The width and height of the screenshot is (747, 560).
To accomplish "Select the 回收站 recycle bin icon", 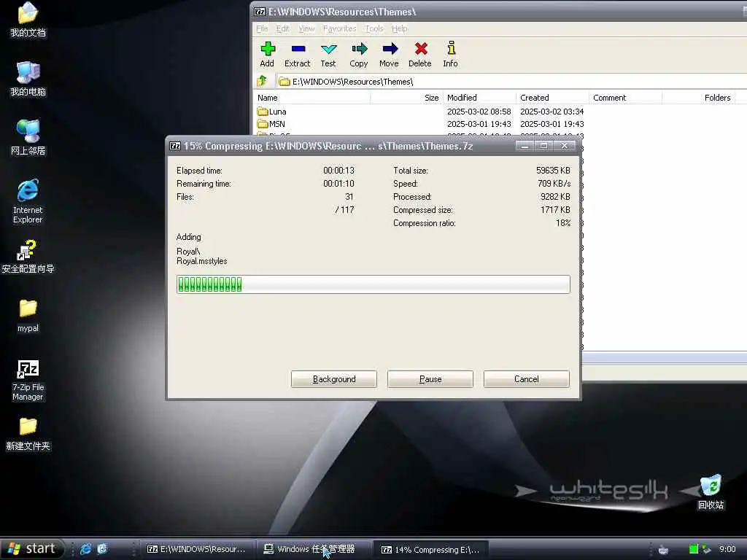I will (x=711, y=492).
